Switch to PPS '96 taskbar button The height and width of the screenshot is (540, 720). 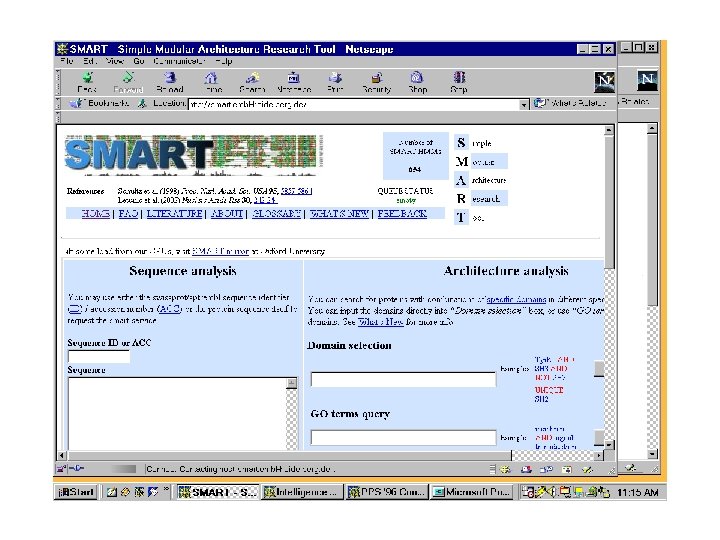387,492
